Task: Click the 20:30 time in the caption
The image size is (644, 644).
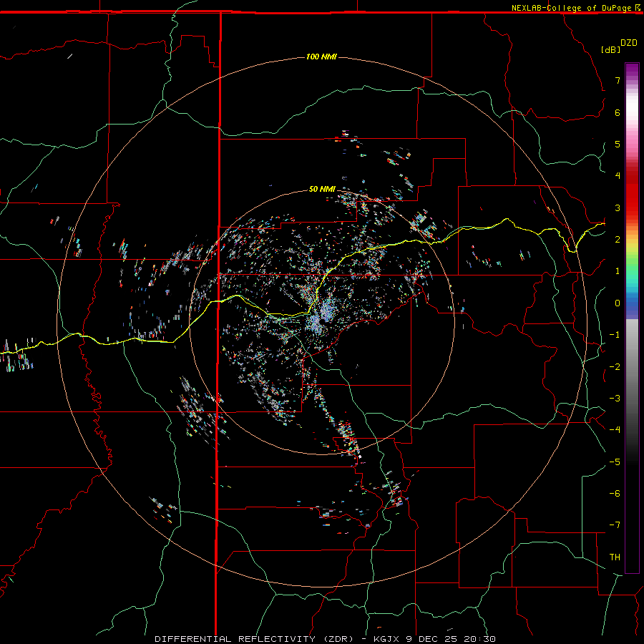Action: click(479, 639)
